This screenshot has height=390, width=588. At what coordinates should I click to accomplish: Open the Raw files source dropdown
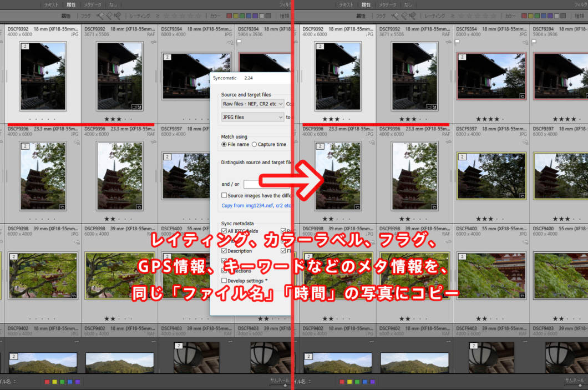pos(252,104)
